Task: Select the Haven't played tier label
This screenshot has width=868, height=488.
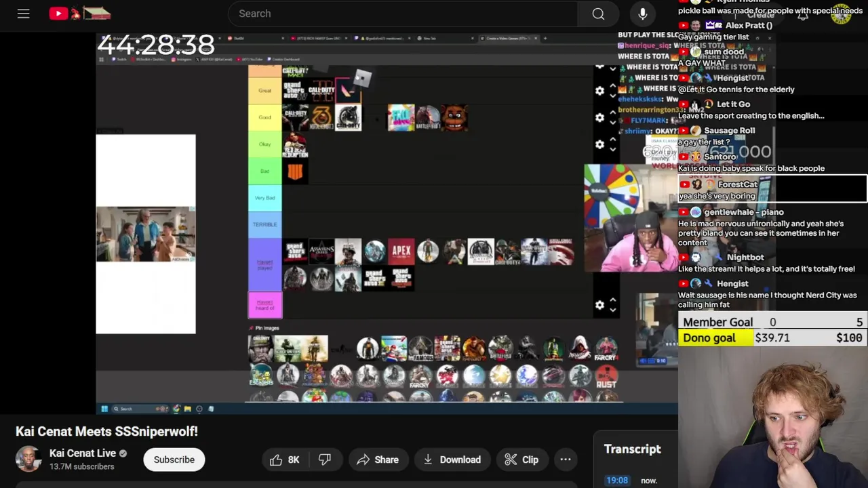Action: click(264, 264)
